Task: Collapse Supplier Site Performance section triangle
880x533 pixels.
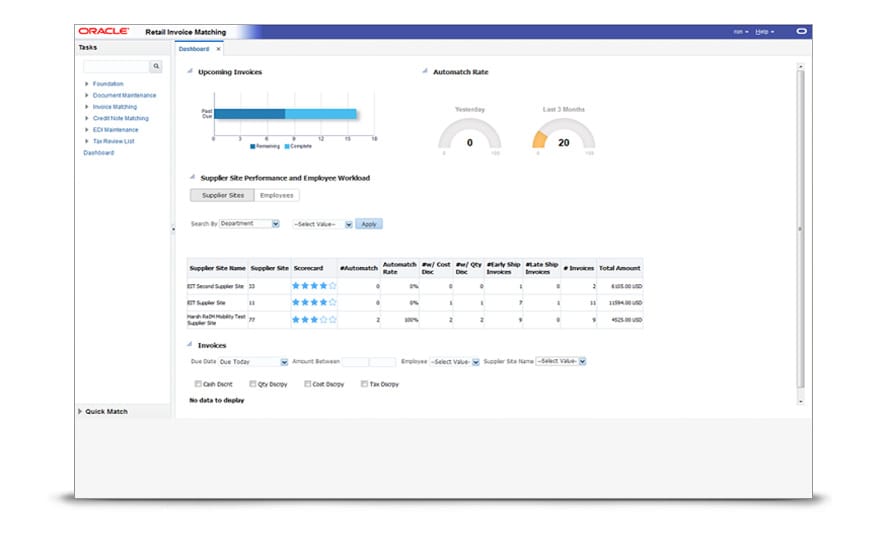Action: [192, 177]
